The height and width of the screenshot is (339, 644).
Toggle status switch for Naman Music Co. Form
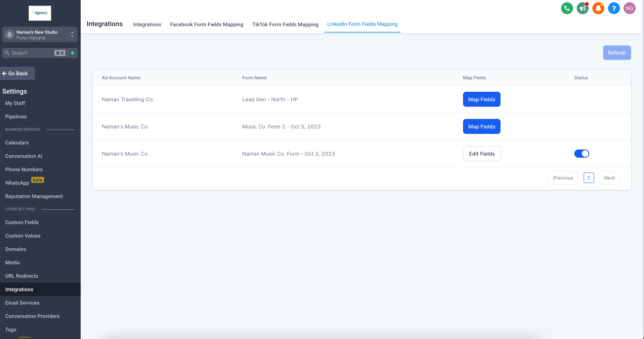[x=582, y=154]
